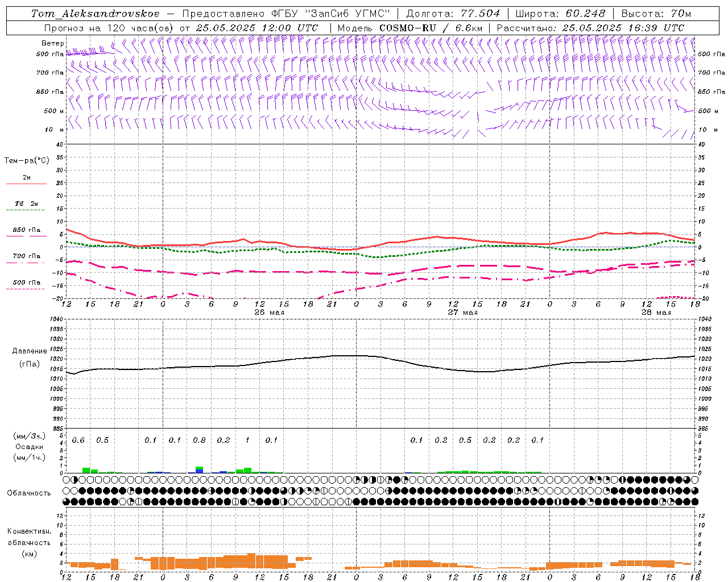The image size is (728, 582).
Task: Click the (мм/3ч.) units label
Action: point(30,436)
